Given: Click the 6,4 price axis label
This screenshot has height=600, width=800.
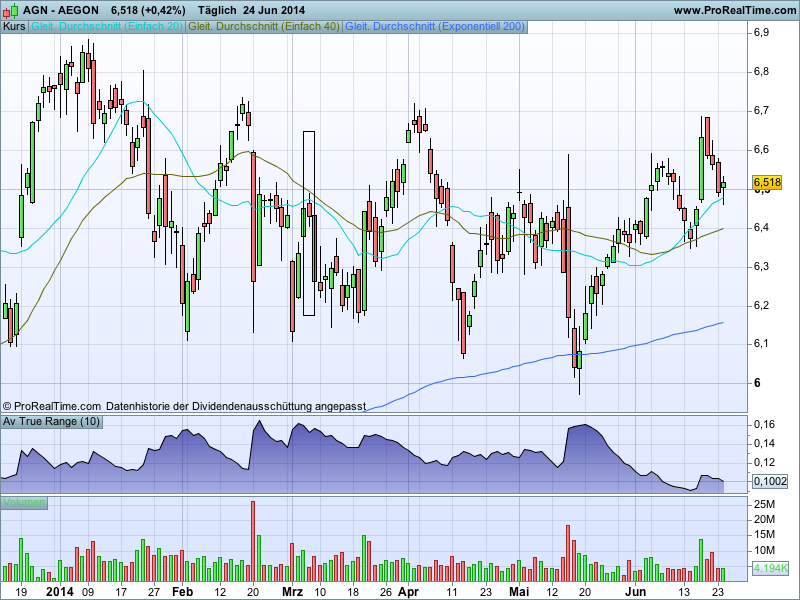Looking at the screenshot, I should click(761, 227).
